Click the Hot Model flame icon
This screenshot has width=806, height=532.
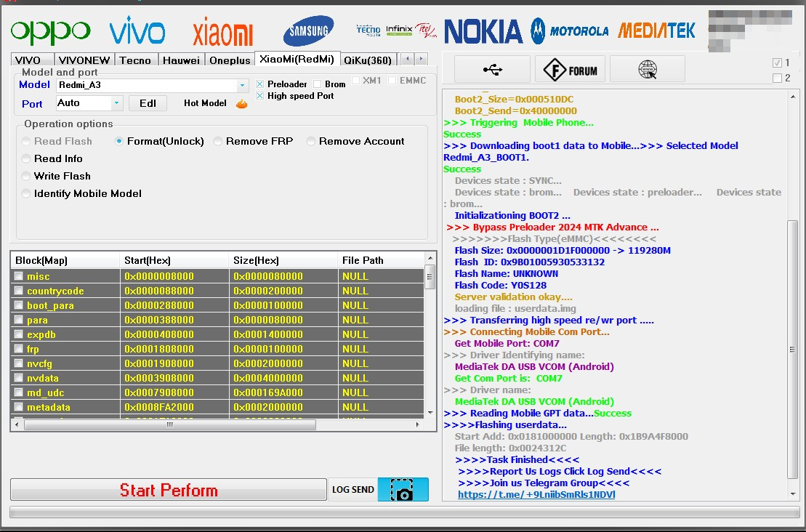point(241,103)
